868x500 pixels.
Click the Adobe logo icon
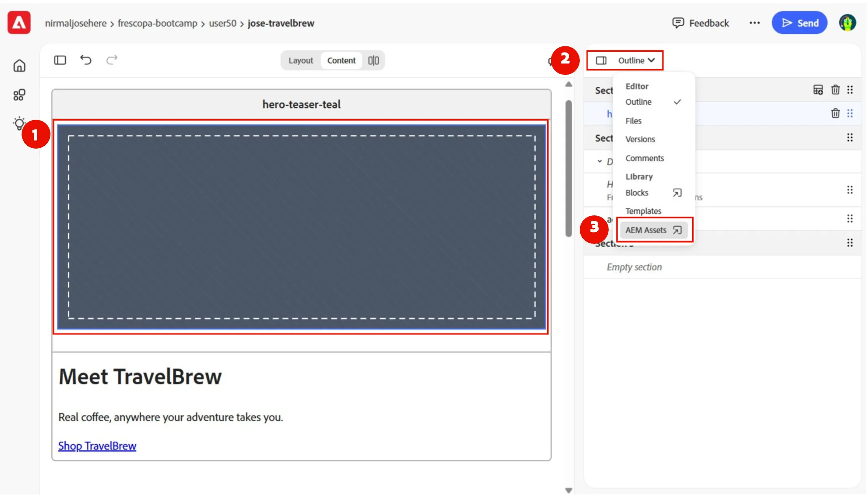tap(19, 23)
